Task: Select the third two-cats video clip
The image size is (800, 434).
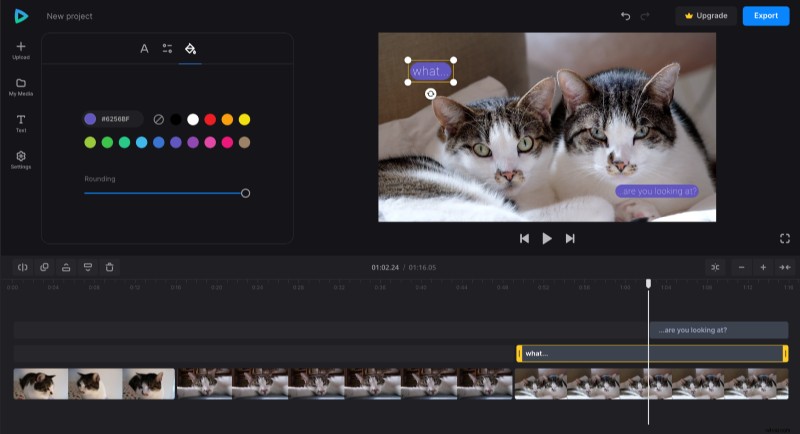Action: click(652, 384)
